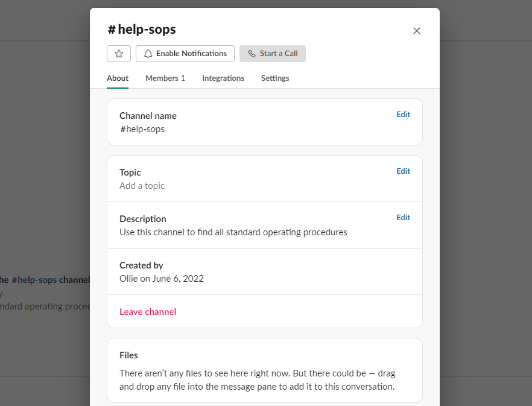The width and height of the screenshot is (532, 406).
Task: Enable notifications for this channel
Action: [185, 53]
